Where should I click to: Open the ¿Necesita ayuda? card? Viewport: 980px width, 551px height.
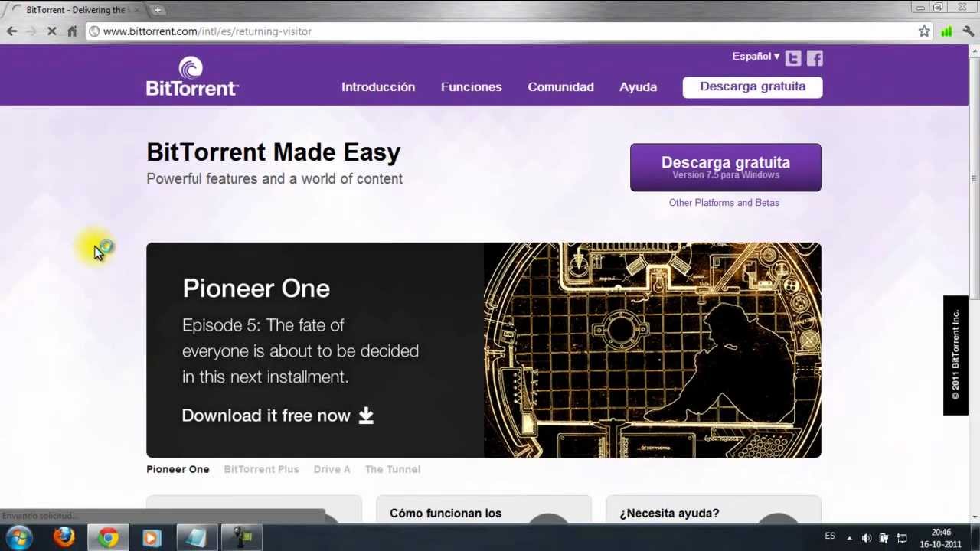[x=714, y=510]
